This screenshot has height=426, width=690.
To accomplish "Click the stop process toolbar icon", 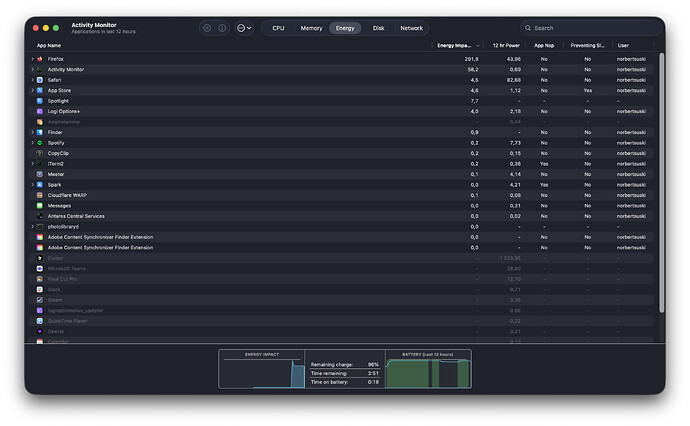I will point(207,28).
